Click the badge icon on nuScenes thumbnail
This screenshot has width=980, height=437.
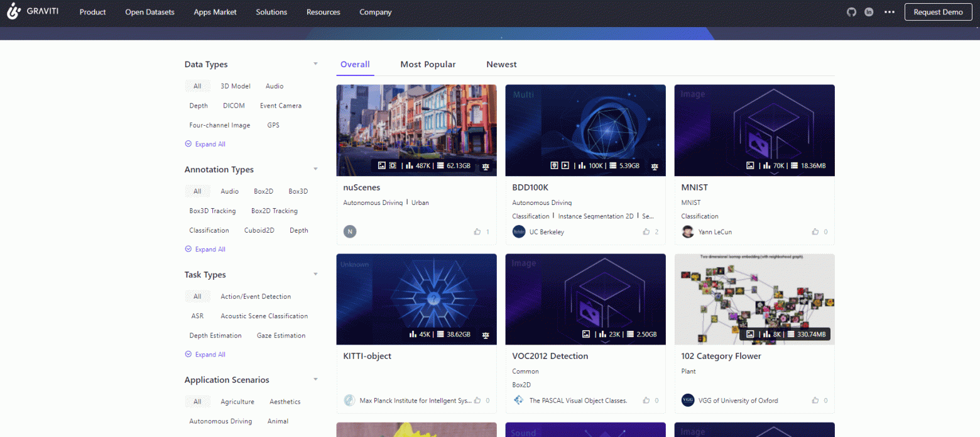[x=486, y=166]
